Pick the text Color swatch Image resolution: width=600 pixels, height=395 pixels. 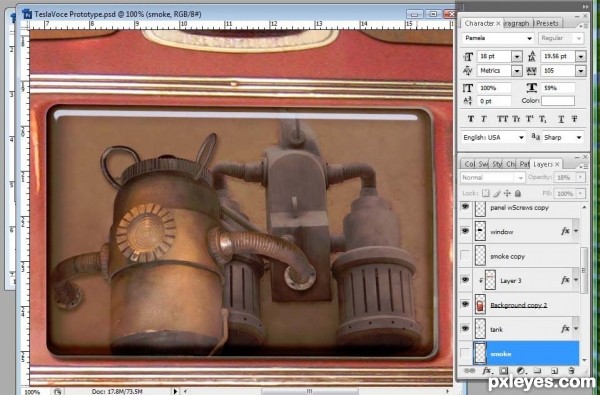click(558, 101)
